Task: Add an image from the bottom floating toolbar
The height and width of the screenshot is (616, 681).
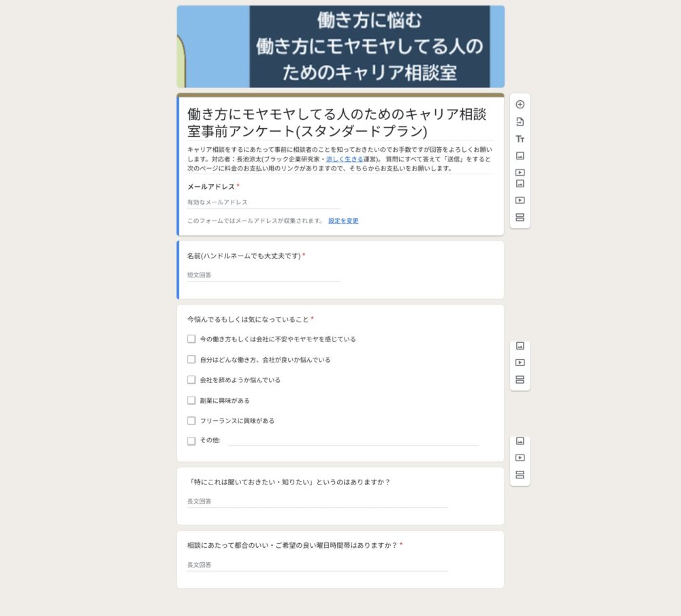Action: (x=520, y=442)
